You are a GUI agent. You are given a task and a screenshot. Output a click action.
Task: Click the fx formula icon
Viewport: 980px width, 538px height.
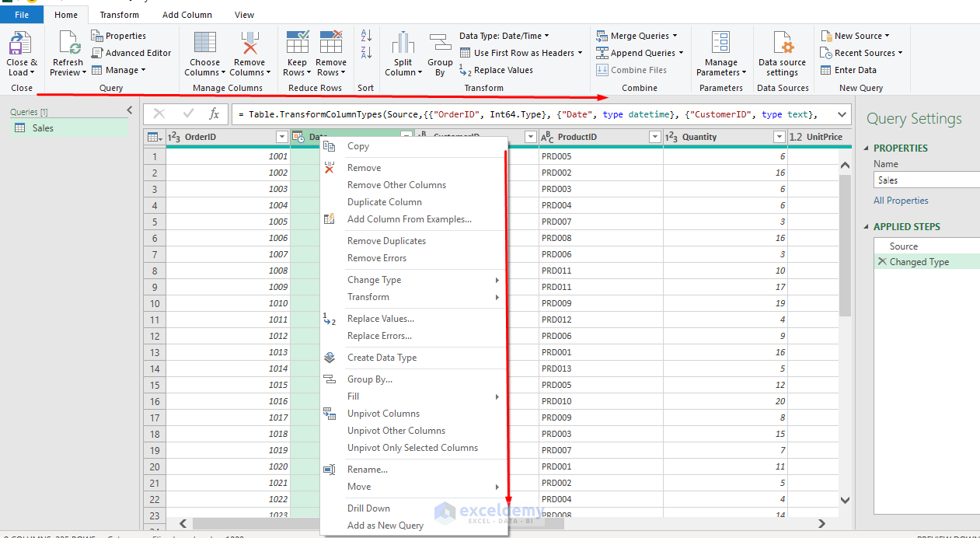[x=214, y=114]
